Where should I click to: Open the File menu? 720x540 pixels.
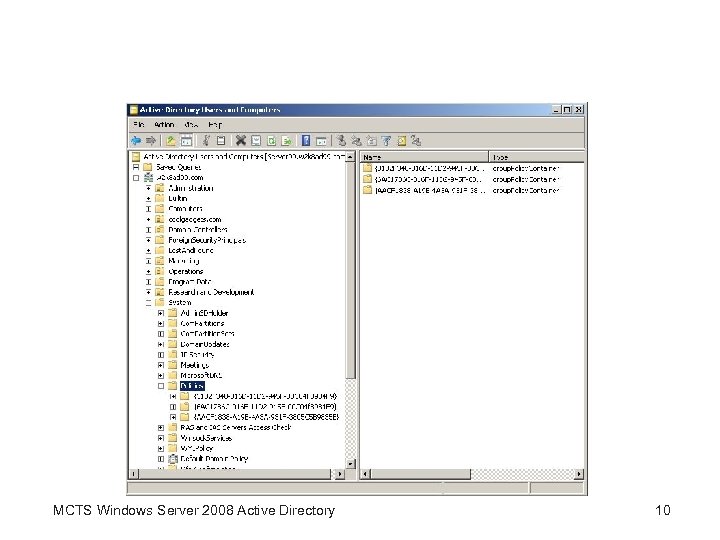tap(139, 124)
